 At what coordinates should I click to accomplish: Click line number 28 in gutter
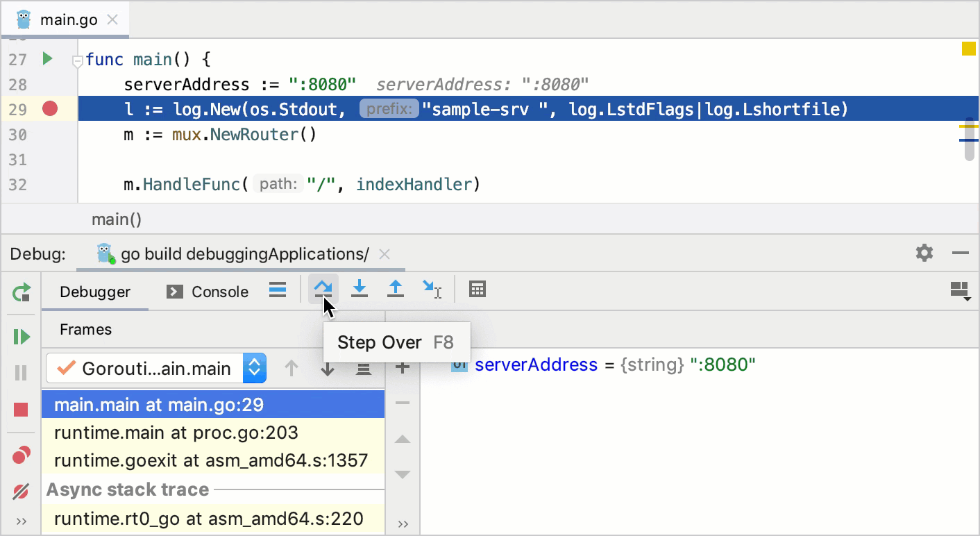(x=17, y=85)
